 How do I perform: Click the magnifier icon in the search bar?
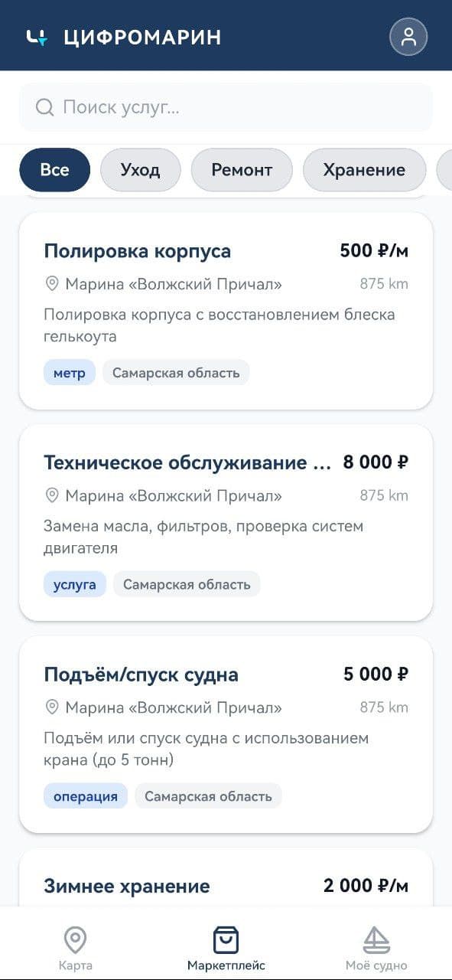pos(44,107)
